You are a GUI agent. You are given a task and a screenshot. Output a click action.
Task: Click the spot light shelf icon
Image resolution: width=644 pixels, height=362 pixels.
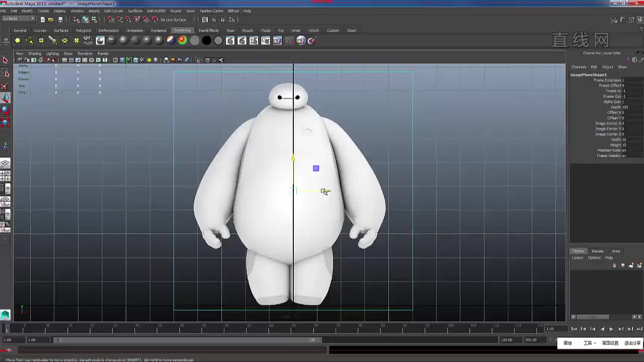(x=53, y=41)
